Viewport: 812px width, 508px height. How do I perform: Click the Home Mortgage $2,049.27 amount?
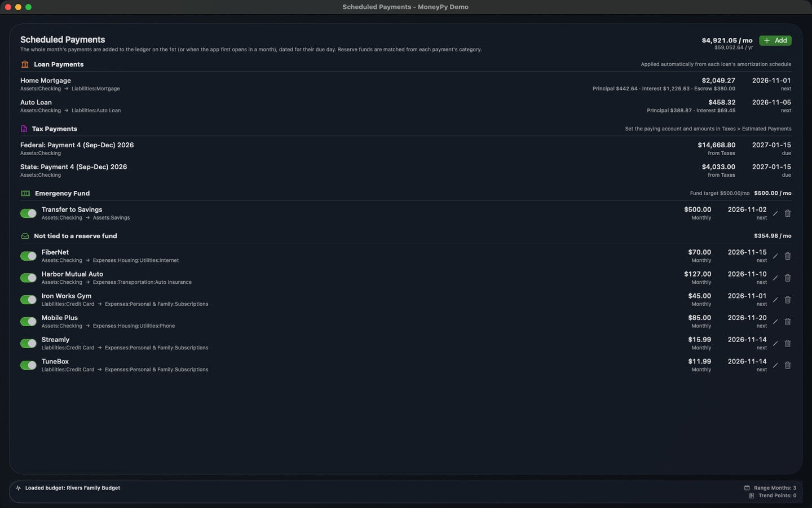pyautogui.click(x=718, y=81)
